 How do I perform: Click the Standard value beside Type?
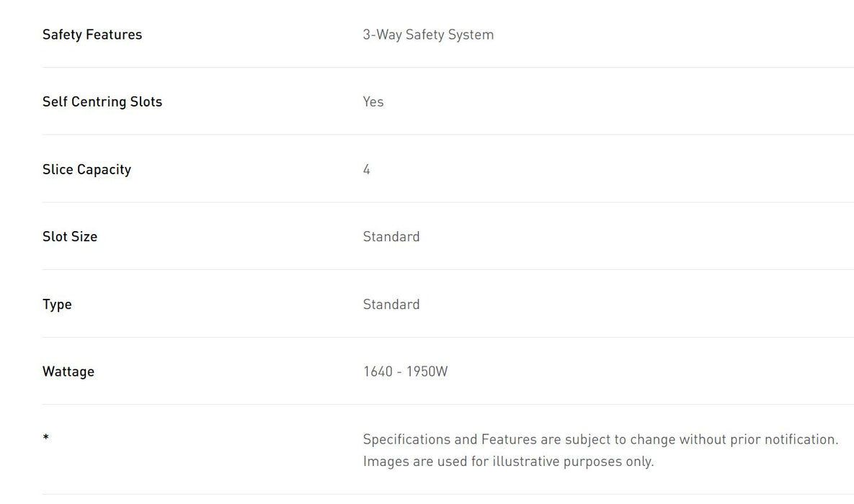(x=391, y=304)
